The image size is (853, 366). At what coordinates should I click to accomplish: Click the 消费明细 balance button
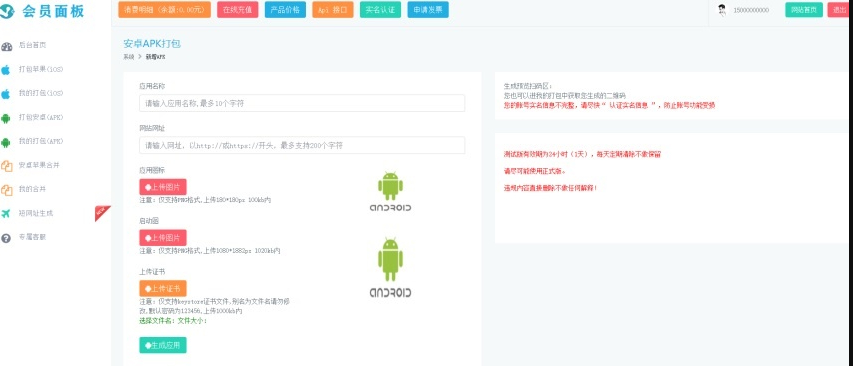click(x=164, y=10)
